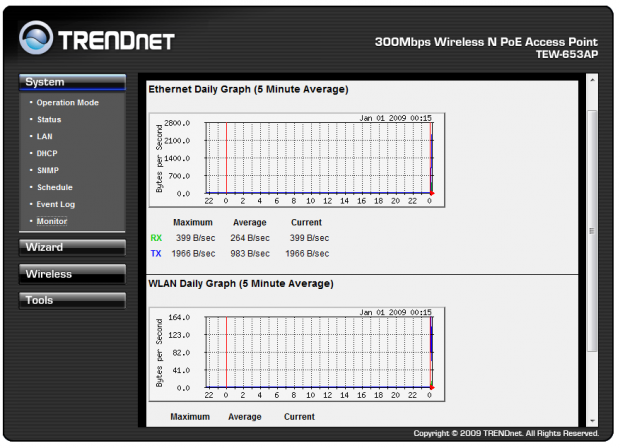Click the Ethernet Daily Graph heading

[x=248, y=89]
